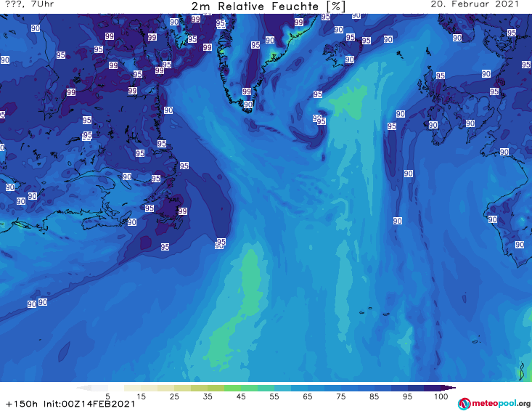Click the colorbar label '25'
Screen dimensions: 532x411
point(174,396)
